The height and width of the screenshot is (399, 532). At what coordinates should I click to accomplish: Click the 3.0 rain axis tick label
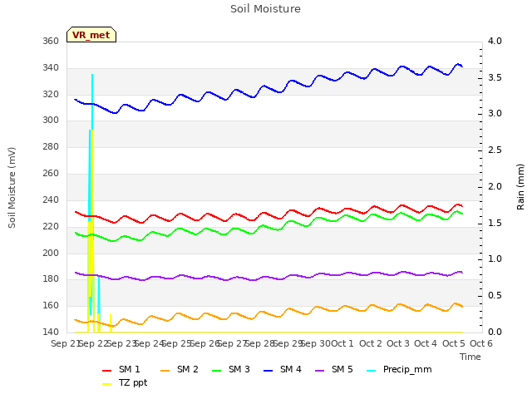(495, 113)
